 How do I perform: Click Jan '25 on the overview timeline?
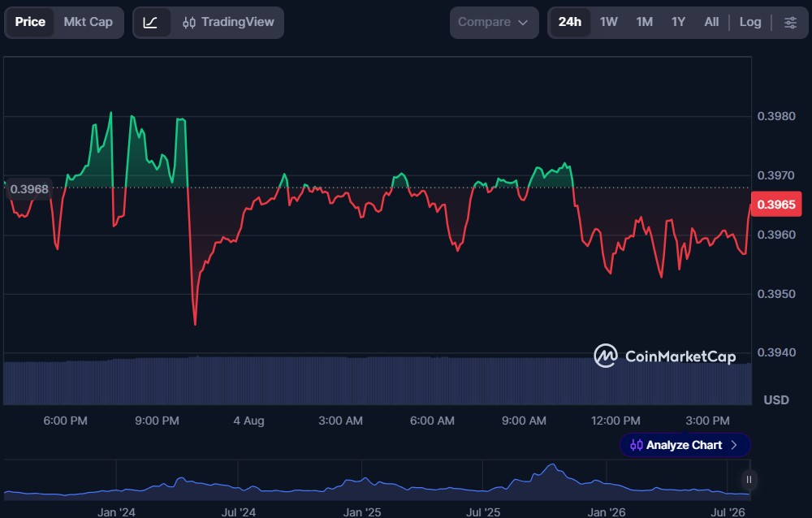point(362,512)
